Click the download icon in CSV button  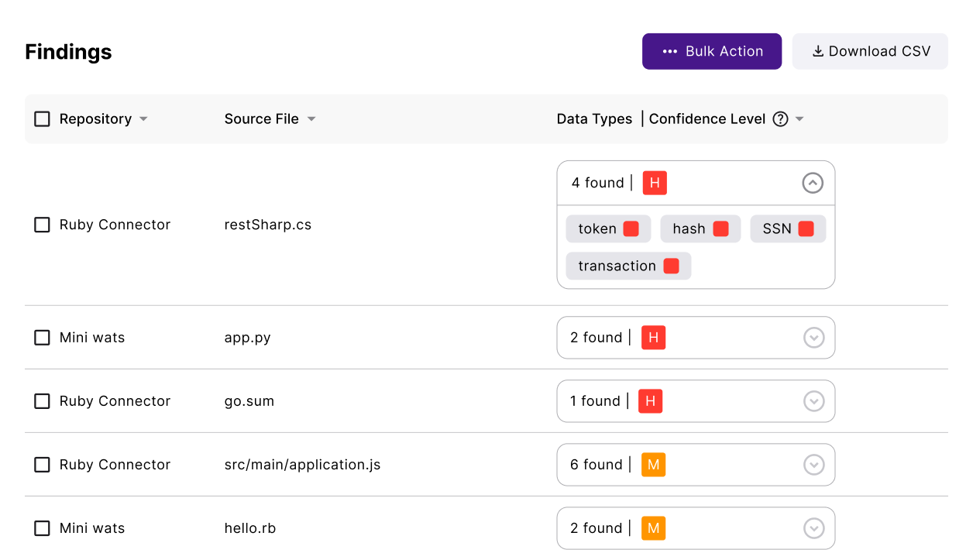coord(817,51)
